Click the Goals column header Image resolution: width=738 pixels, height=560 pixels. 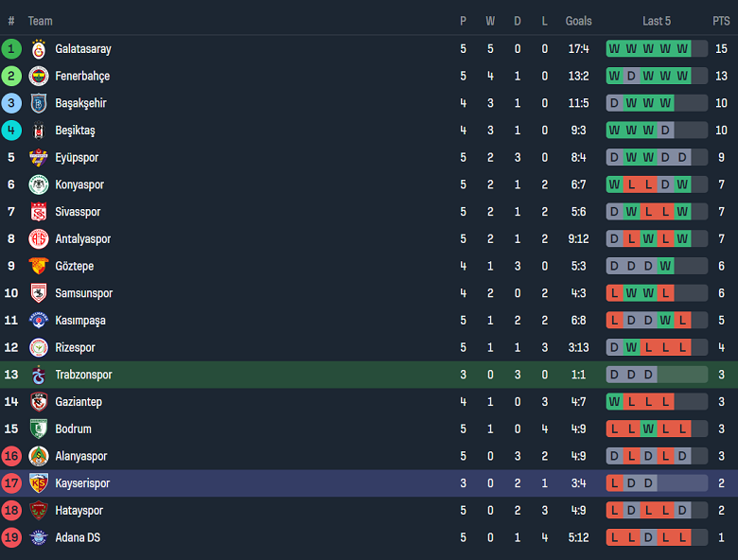click(x=578, y=21)
